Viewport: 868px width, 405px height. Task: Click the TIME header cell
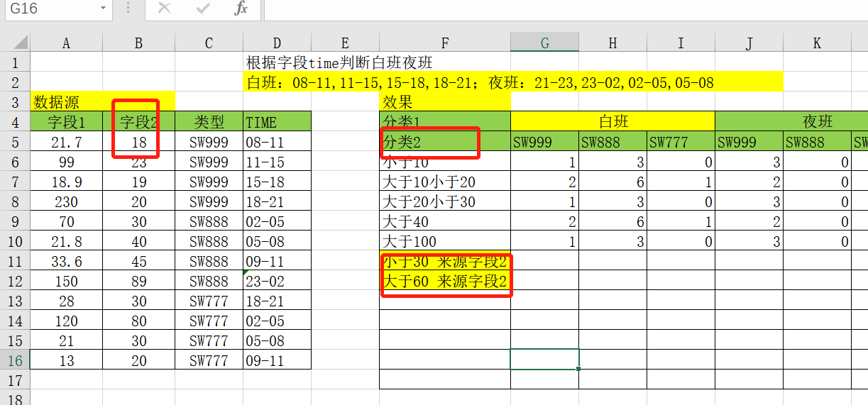277,122
